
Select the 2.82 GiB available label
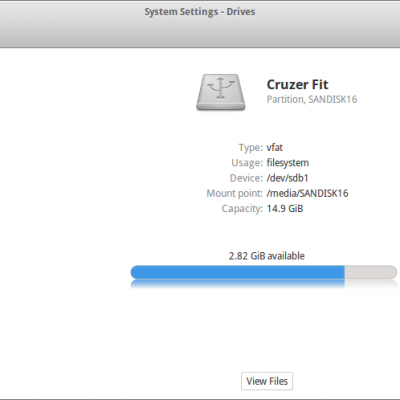pos(267,256)
